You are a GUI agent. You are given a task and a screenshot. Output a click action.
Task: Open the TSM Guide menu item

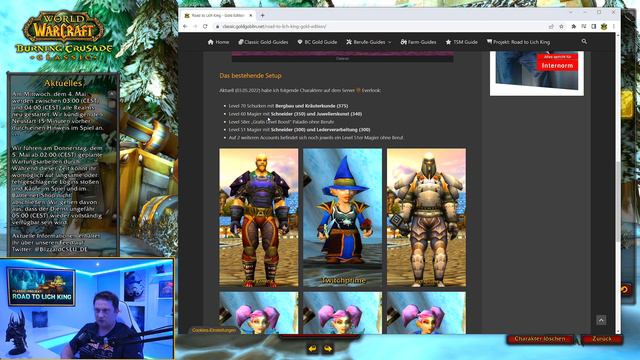462,42
